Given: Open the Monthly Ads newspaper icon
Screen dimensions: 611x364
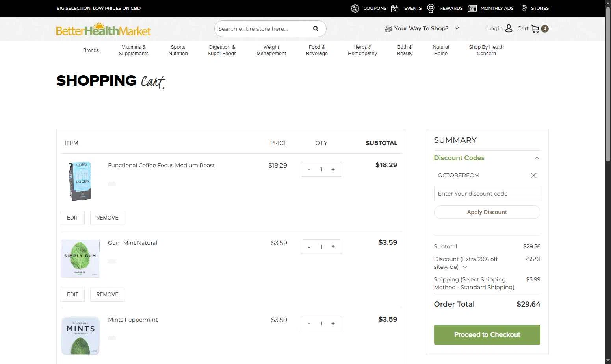Looking at the screenshot, I should (x=472, y=8).
